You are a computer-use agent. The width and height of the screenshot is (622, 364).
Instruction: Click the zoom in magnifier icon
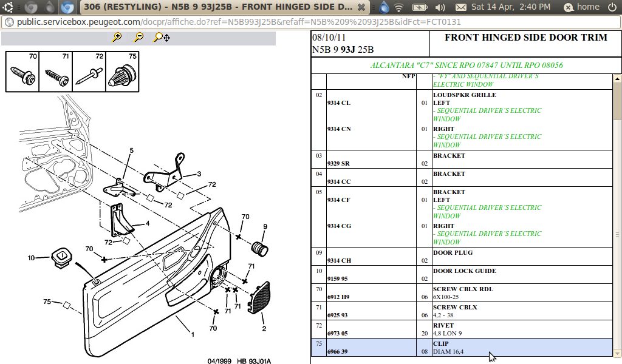point(117,37)
